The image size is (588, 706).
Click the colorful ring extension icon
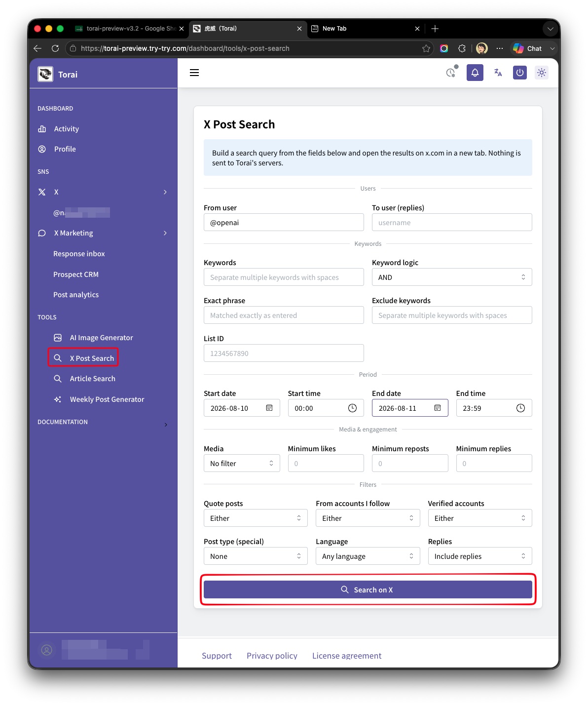coord(444,48)
